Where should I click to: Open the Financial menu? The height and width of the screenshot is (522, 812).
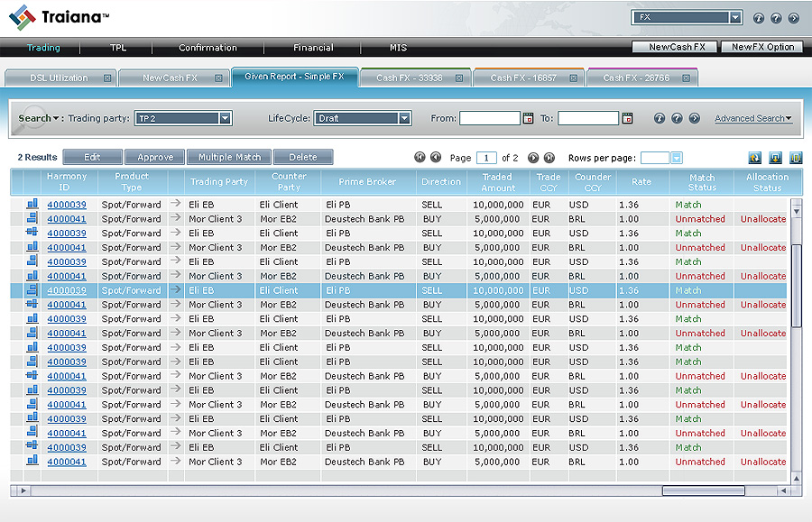click(x=313, y=48)
